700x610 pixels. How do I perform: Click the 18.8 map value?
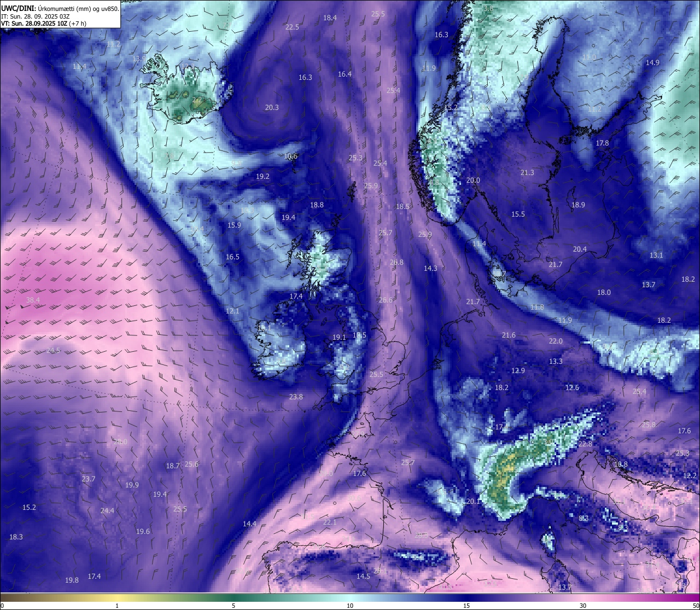tap(317, 205)
